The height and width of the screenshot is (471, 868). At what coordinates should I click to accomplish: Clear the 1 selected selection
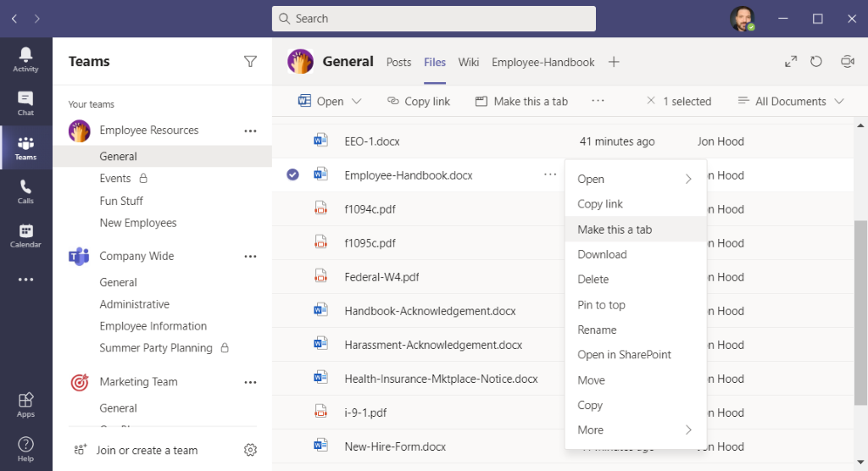(x=651, y=101)
